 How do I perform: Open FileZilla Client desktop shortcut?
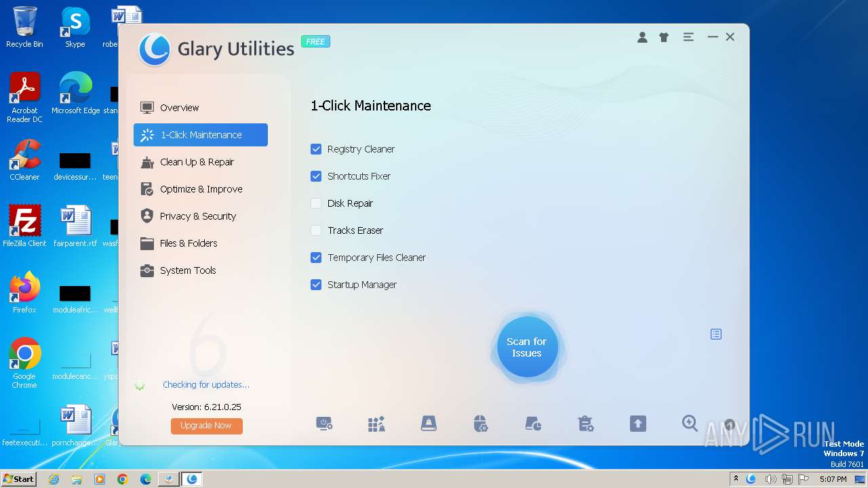[x=24, y=226]
